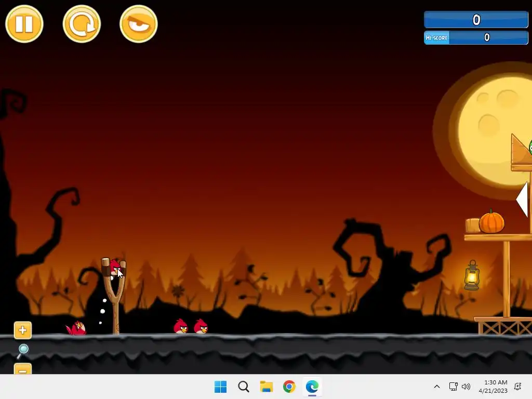Click the orange pumpkin on the wooden platform
The image size is (532, 399).
491,221
